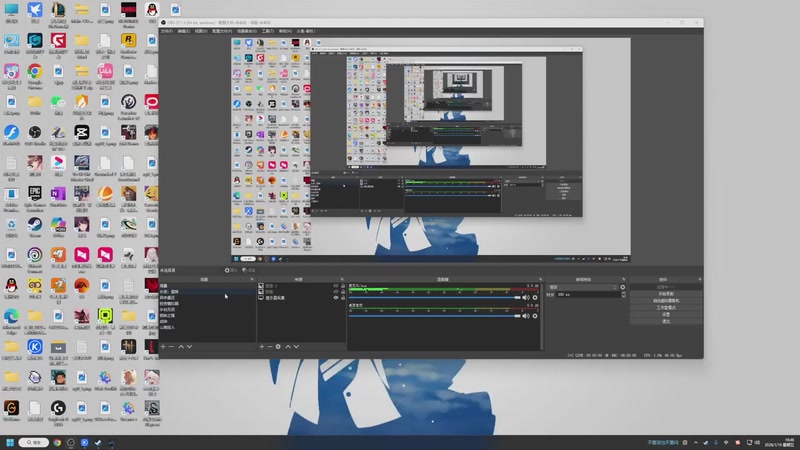The width and height of the screenshot is (800, 450).
Task: Click the Exit button in the controls dock
Action: coord(666,321)
